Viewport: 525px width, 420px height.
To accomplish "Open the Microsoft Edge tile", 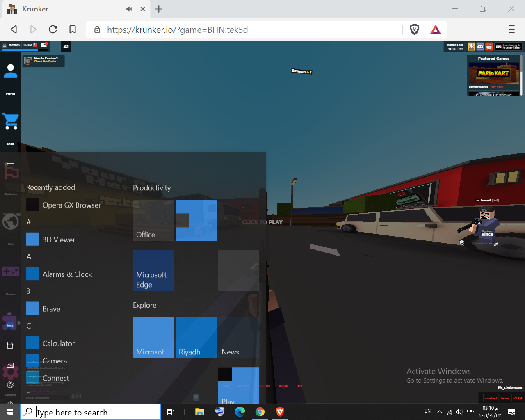I will 153,271.
